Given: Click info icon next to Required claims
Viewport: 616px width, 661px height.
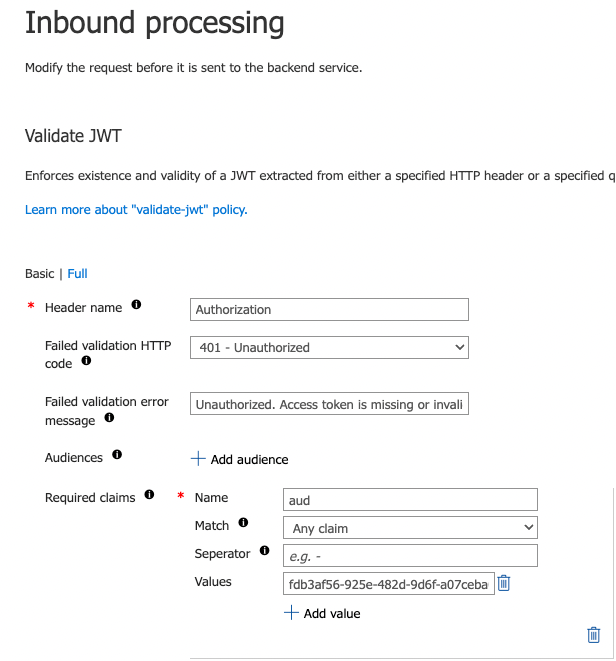Looking at the screenshot, I should 149,494.
